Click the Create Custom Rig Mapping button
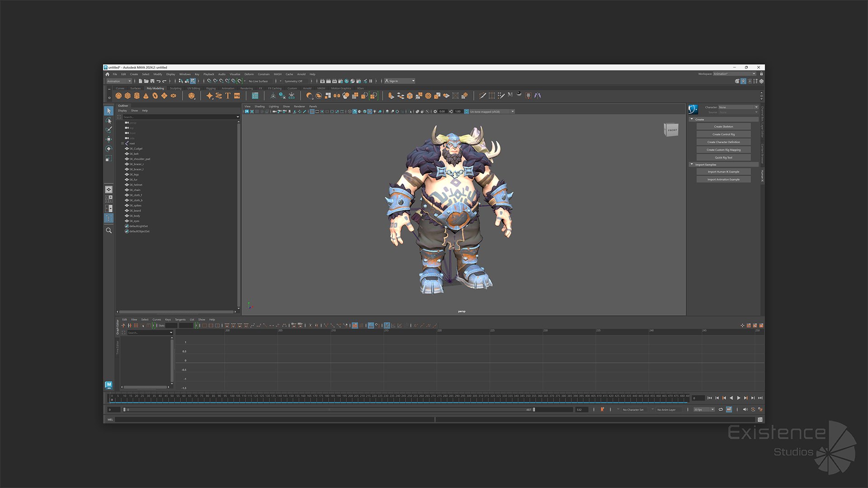This screenshot has width=868, height=488. 723,150
